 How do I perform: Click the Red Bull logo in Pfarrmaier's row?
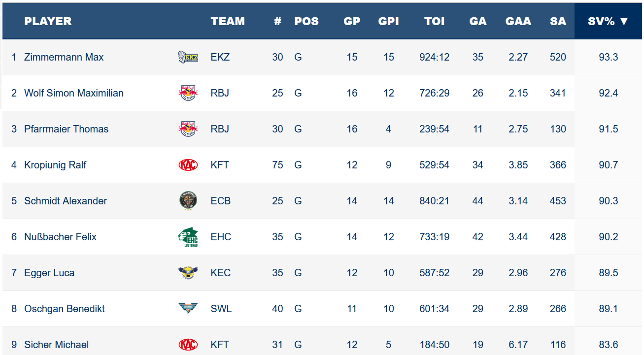(188, 129)
